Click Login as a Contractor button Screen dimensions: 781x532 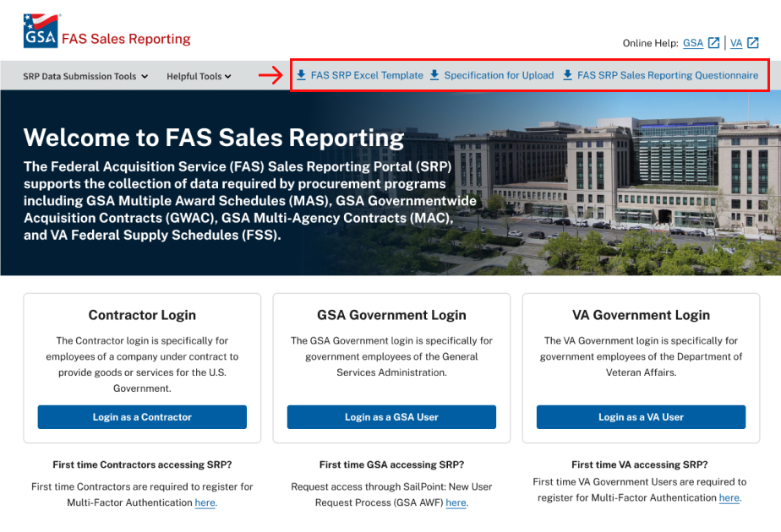142,417
